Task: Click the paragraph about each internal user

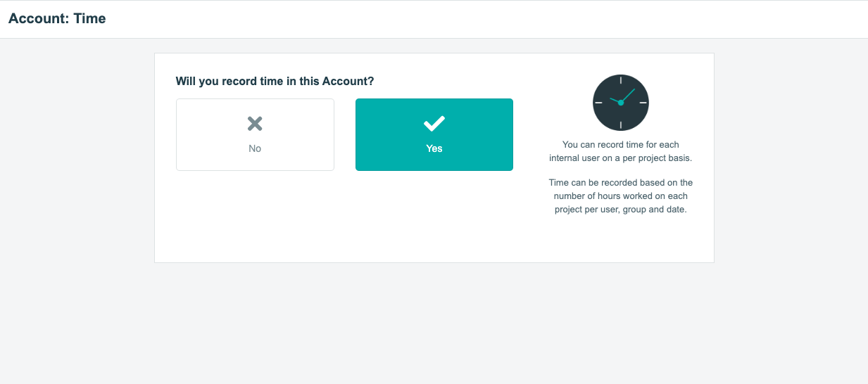Action: click(x=621, y=151)
